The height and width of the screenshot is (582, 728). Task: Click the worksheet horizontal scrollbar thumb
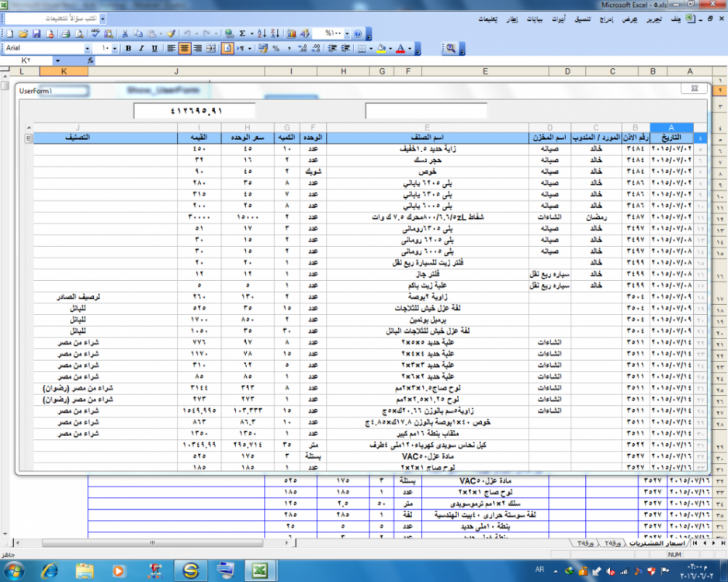coord(152,542)
